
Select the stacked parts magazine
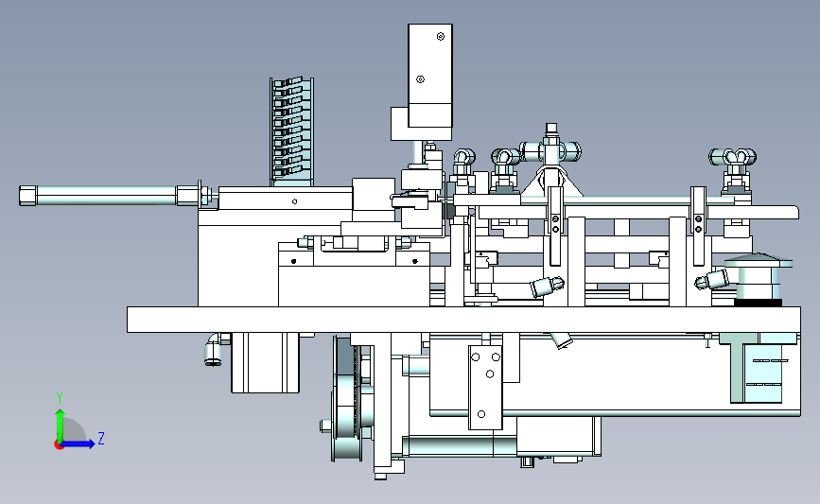point(291,131)
